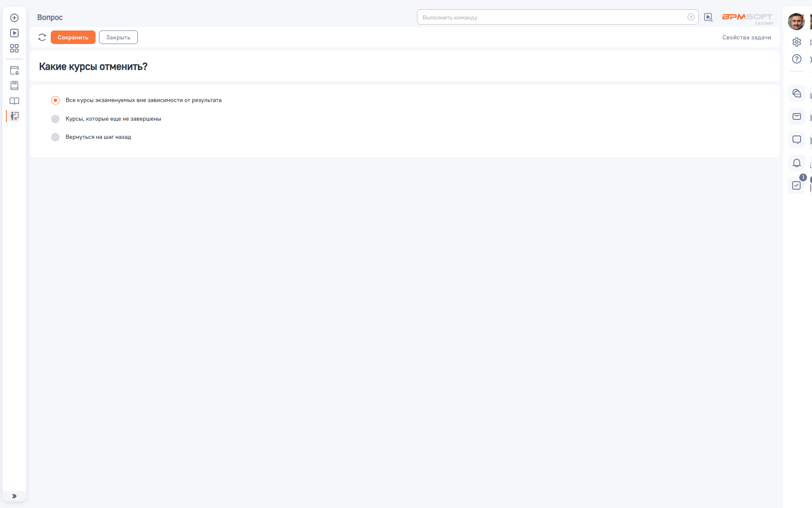Open the settings gear icon
Screen dimensions: 812x508
coord(796,42)
